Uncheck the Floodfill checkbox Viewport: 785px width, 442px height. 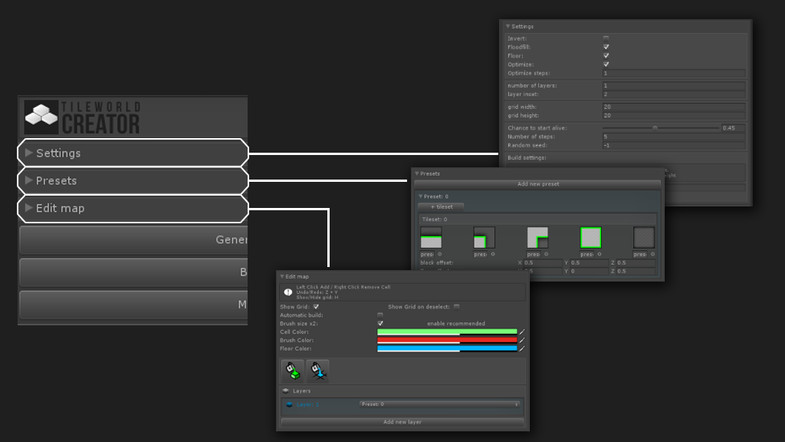606,47
